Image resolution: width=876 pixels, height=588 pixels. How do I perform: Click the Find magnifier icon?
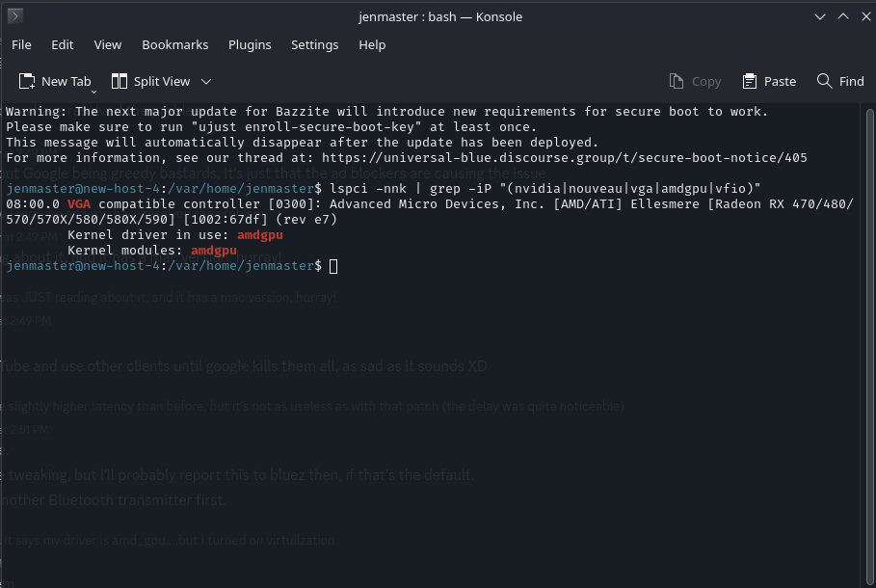click(x=825, y=81)
